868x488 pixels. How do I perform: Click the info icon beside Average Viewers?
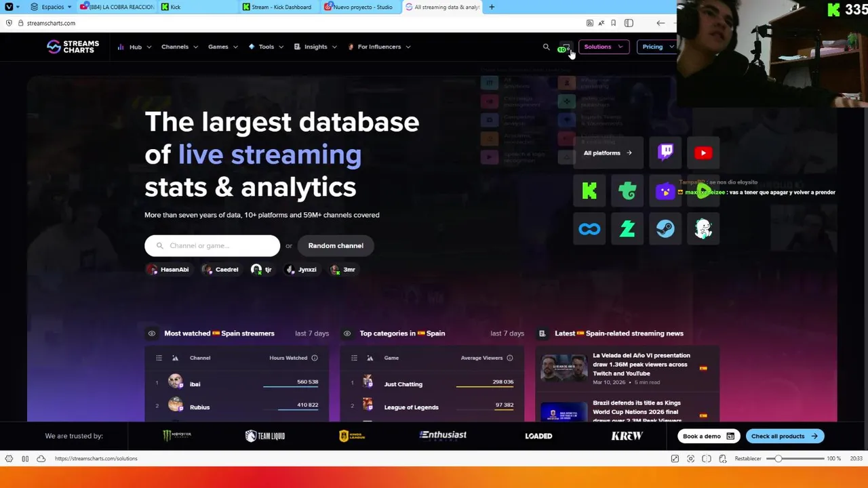tap(510, 358)
